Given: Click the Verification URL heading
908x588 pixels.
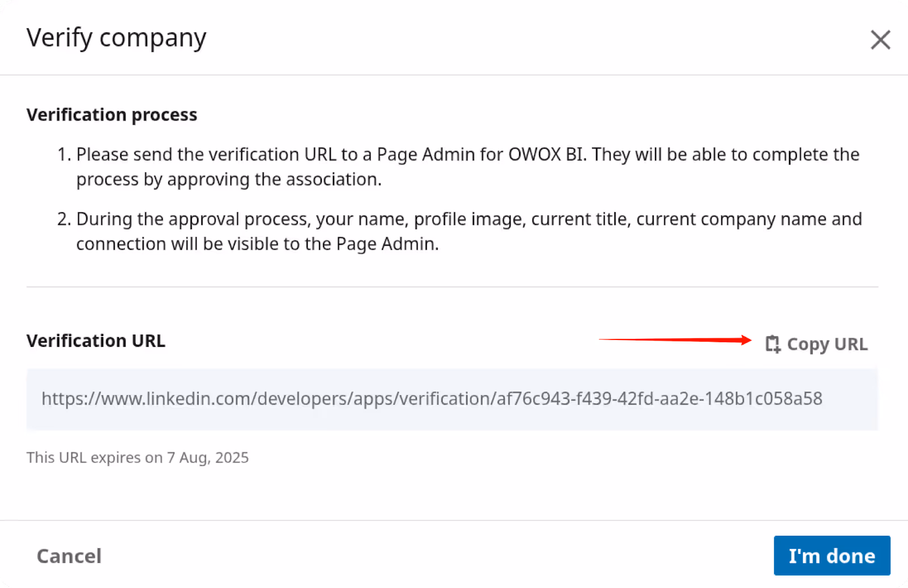Looking at the screenshot, I should pyautogui.click(x=95, y=341).
